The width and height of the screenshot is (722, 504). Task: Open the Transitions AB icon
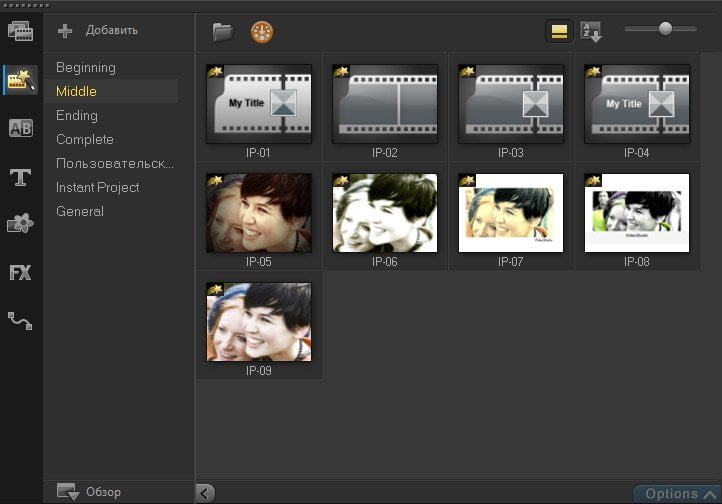click(21, 128)
